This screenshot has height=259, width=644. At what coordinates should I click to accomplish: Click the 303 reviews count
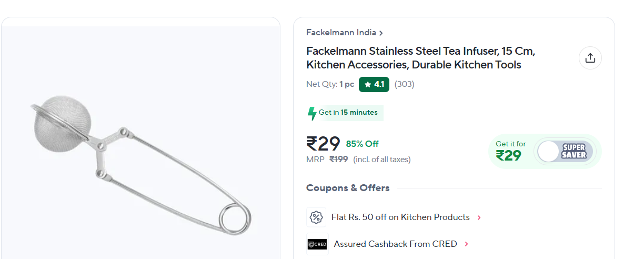[x=404, y=84]
